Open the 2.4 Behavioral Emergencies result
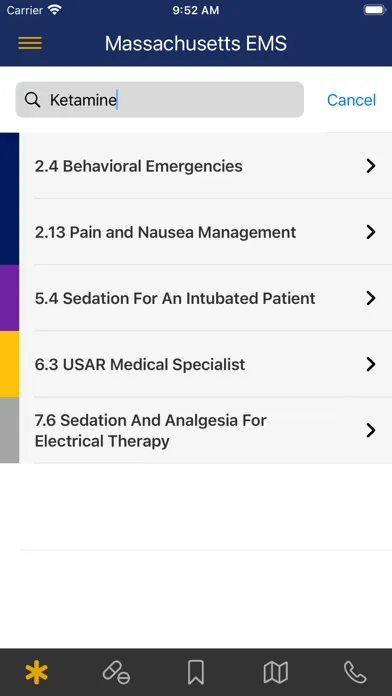 (x=206, y=166)
